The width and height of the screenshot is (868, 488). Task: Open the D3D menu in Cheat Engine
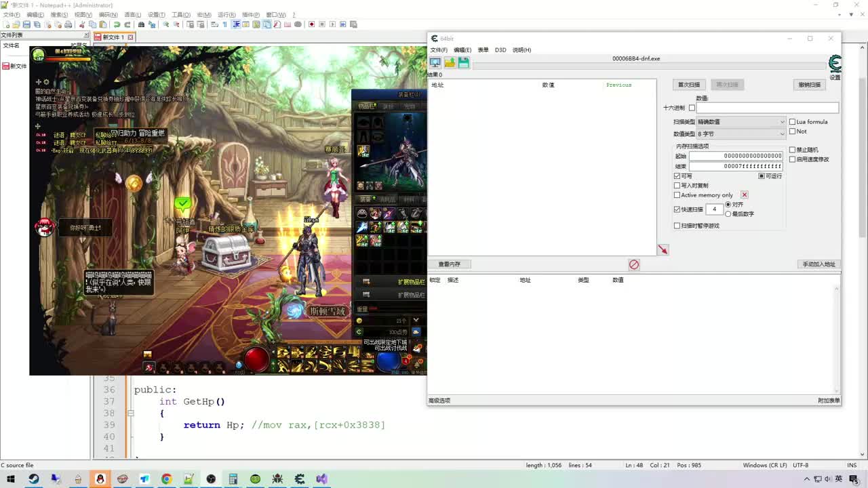coord(500,50)
